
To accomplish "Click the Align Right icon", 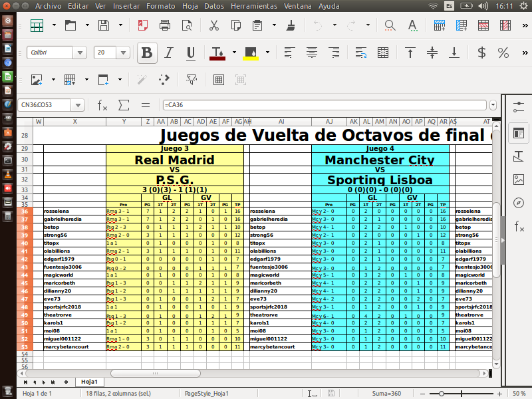I will point(334,53).
